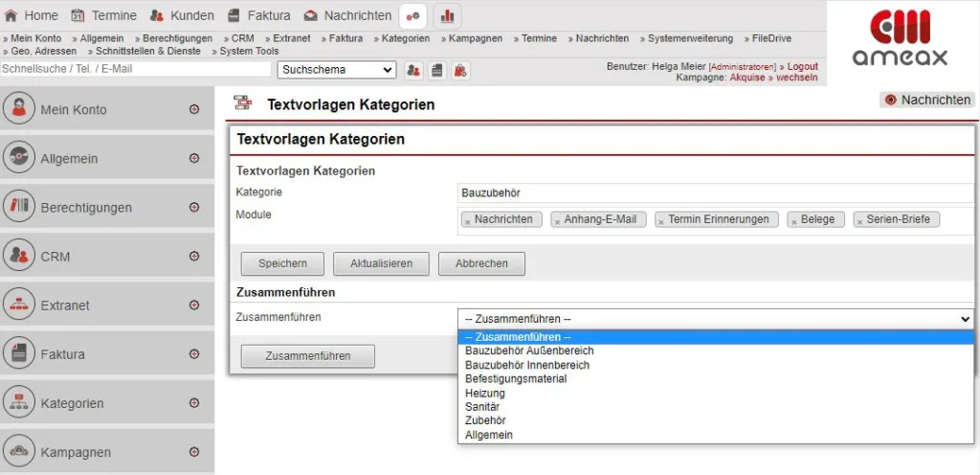The image size is (980, 475).
Task: Expand the Mein Konto sidebar section
Action: click(x=193, y=109)
